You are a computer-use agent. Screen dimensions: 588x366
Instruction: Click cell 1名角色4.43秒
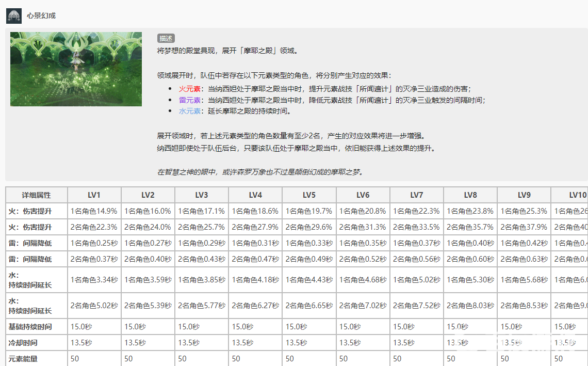coord(309,280)
